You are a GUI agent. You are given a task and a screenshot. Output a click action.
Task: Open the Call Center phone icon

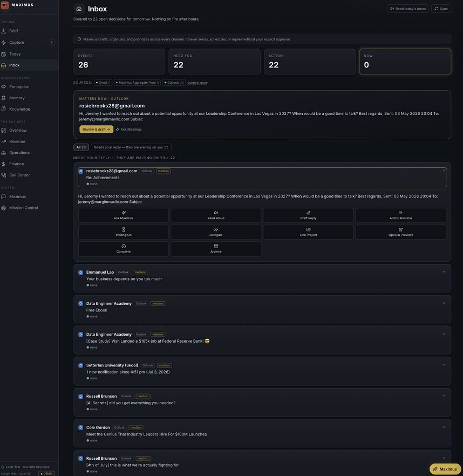(x=4, y=175)
